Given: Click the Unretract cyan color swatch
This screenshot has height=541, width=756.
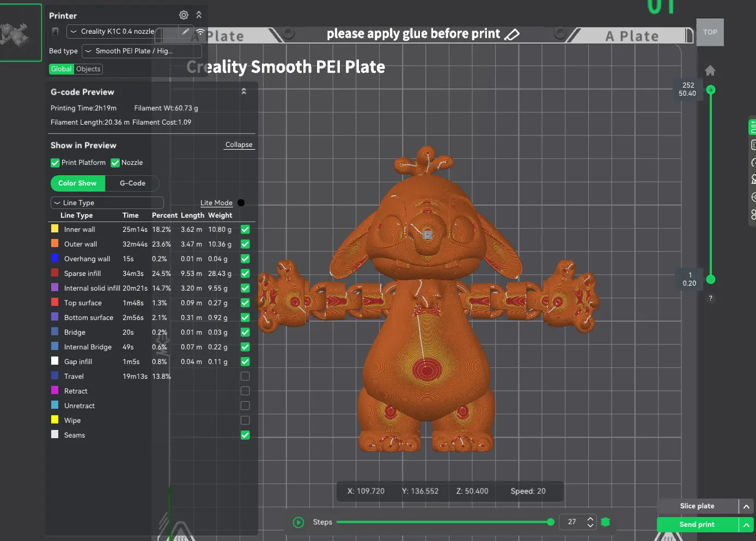Looking at the screenshot, I should click(54, 405).
